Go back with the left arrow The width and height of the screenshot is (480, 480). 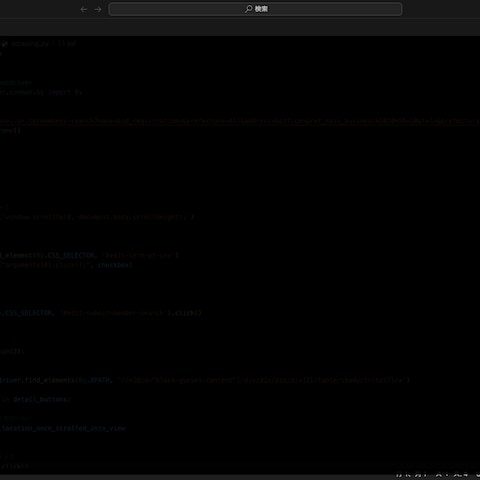pyautogui.click(x=84, y=9)
